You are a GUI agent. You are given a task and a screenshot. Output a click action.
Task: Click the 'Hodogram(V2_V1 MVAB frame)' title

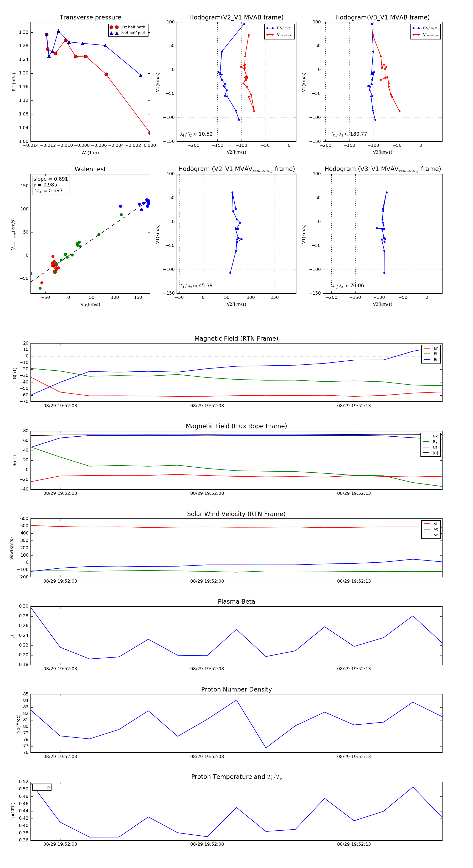pos(236,18)
